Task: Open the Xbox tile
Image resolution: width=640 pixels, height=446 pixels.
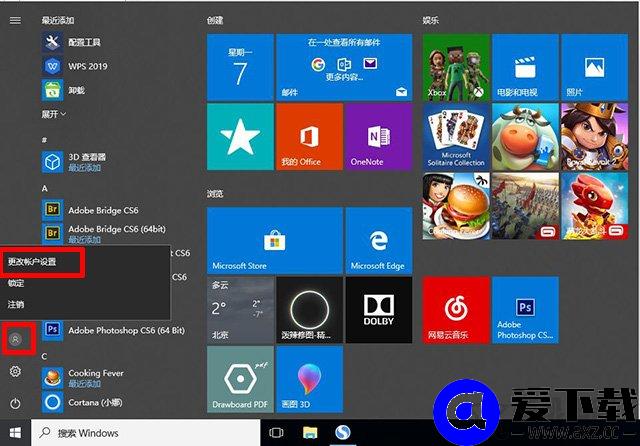Action: [456, 67]
